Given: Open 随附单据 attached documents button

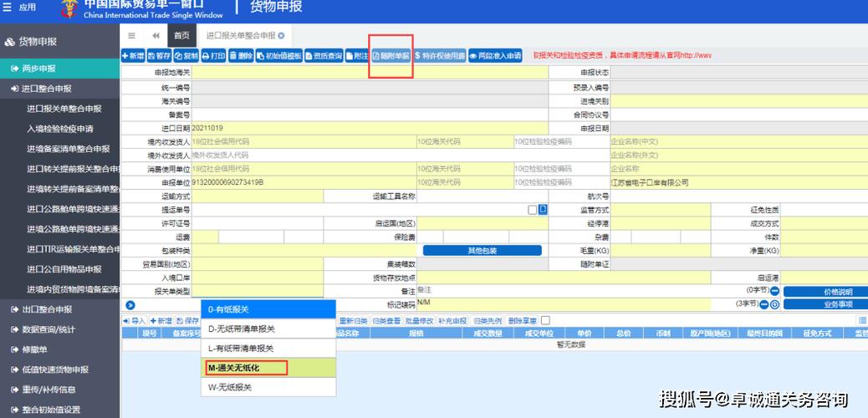Looking at the screenshot, I should (391, 56).
